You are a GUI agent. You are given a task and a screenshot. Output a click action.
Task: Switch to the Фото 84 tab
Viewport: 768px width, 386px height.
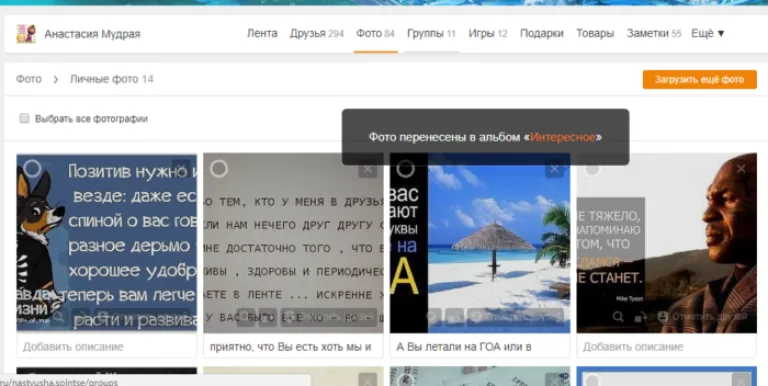point(375,33)
